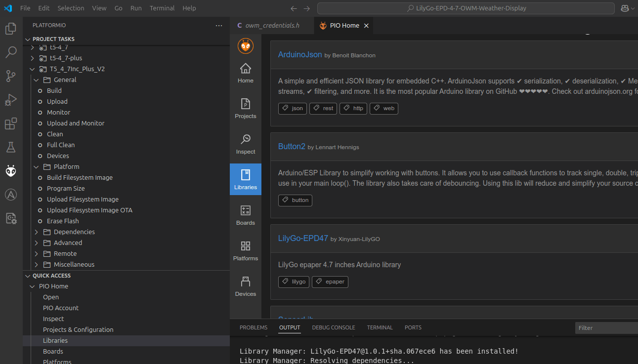Click the button tag under Button2
The width and height of the screenshot is (638, 364).
(295, 201)
